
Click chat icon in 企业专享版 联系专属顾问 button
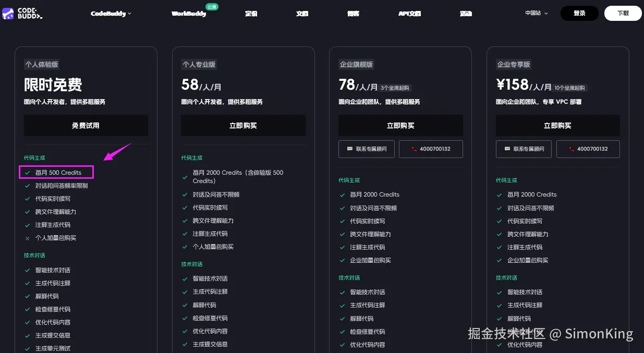coord(507,149)
